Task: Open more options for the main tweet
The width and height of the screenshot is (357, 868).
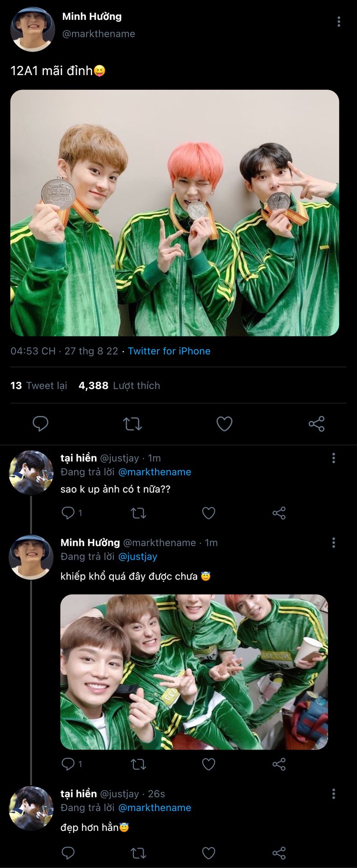Action: 338,22
